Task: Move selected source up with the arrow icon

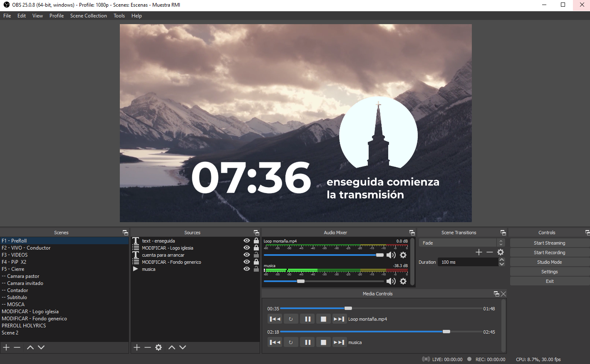Action: pyautogui.click(x=172, y=347)
